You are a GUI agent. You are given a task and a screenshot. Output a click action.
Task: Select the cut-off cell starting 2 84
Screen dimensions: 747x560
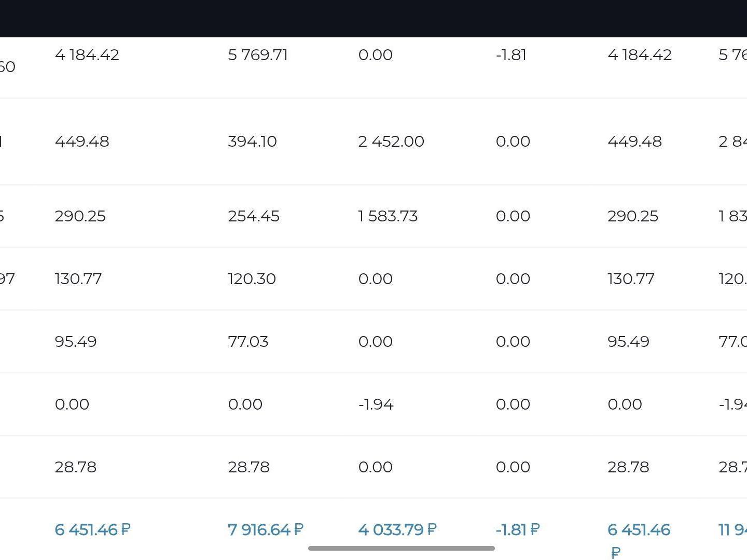pyautogui.click(x=732, y=142)
